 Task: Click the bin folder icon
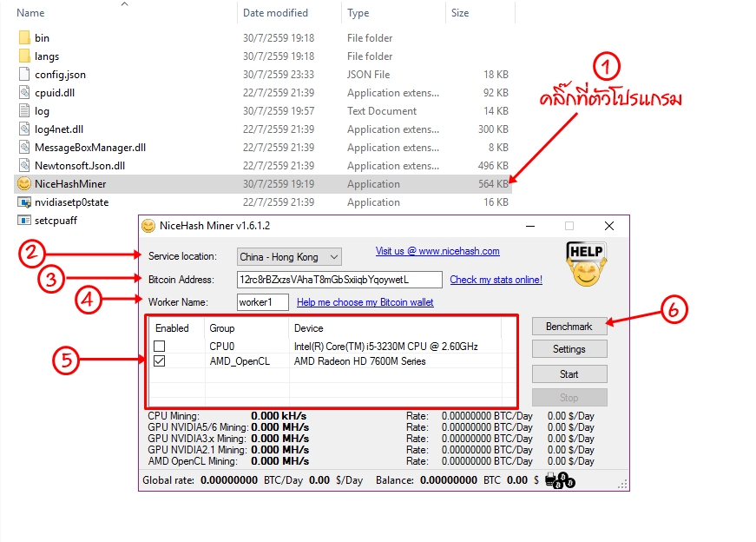[x=24, y=37]
